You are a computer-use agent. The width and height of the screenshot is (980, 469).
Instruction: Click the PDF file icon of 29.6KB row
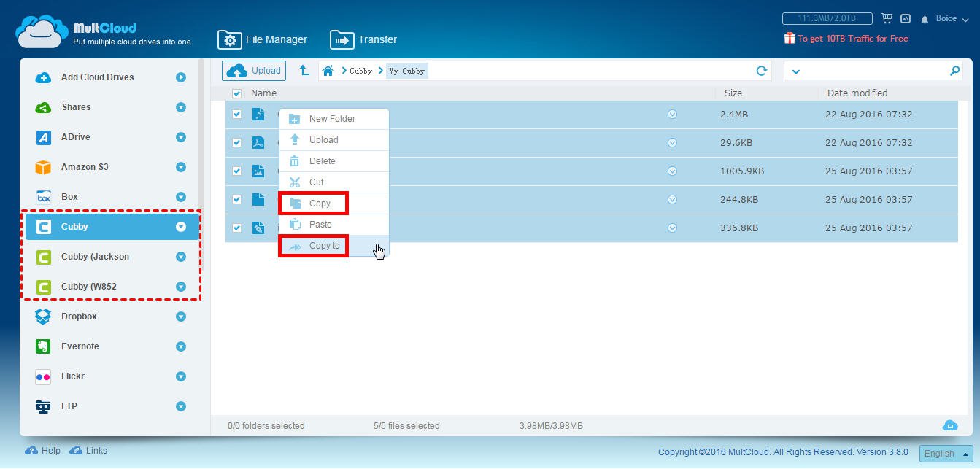coord(258,143)
